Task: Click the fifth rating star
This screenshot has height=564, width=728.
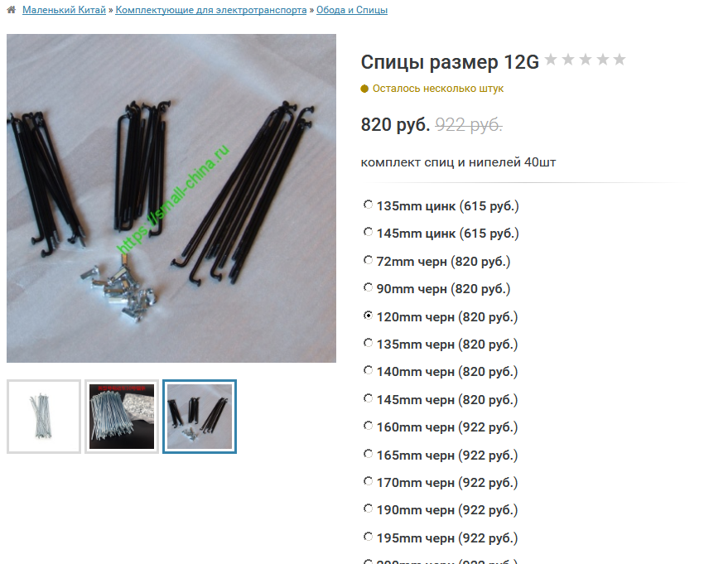Action: 620,60
